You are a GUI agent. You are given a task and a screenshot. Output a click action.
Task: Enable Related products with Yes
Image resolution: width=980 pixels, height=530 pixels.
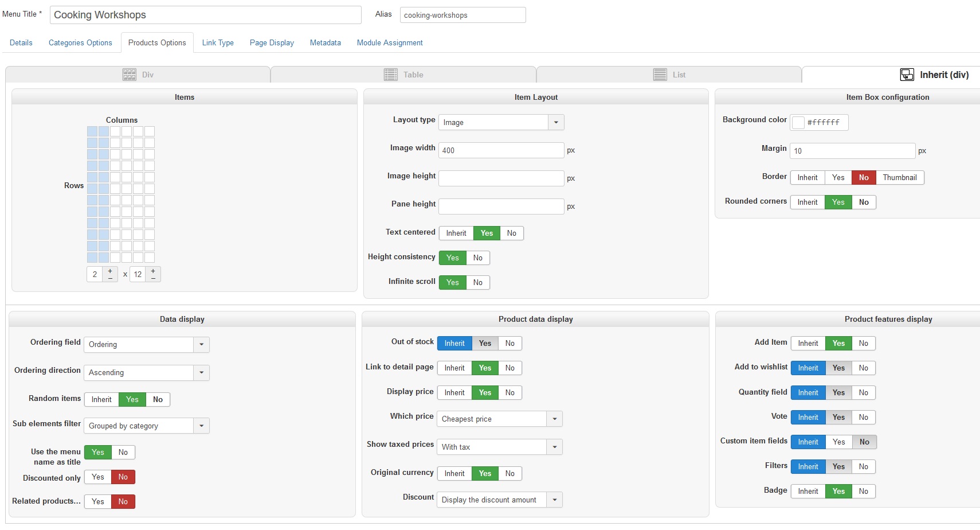tap(98, 501)
